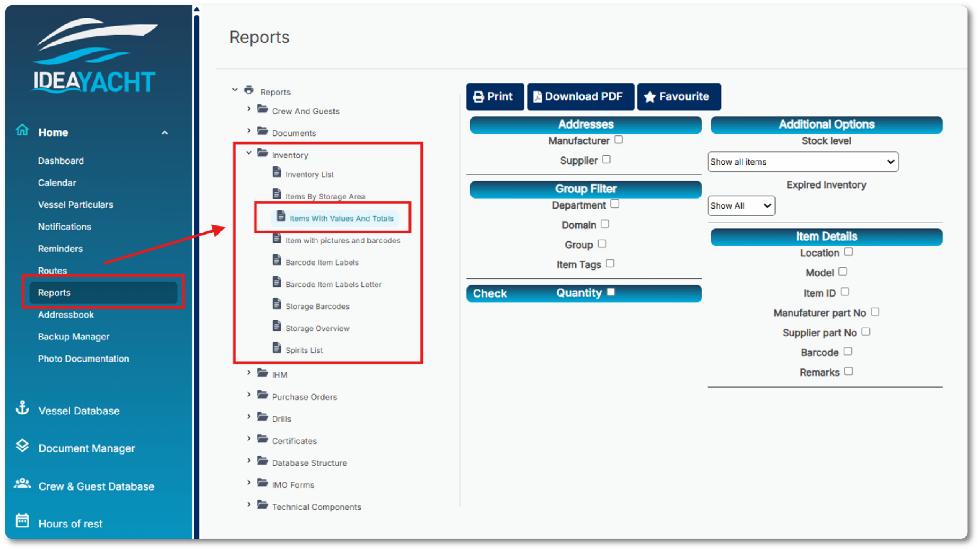Tick the Department checkbox in Group Filter
This screenshot has width=980, height=551.
(x=615, y=204)
